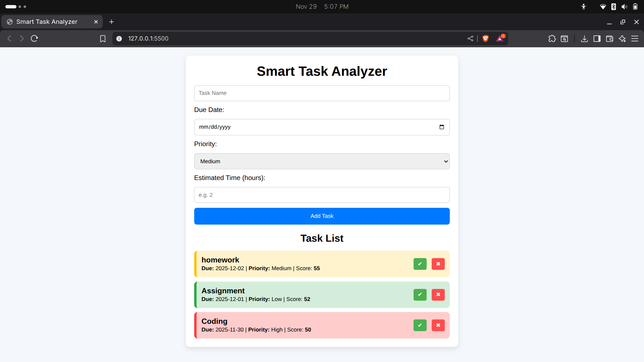644x362 pixels.
Task: Go back to previous page
Action: point(9,39)
